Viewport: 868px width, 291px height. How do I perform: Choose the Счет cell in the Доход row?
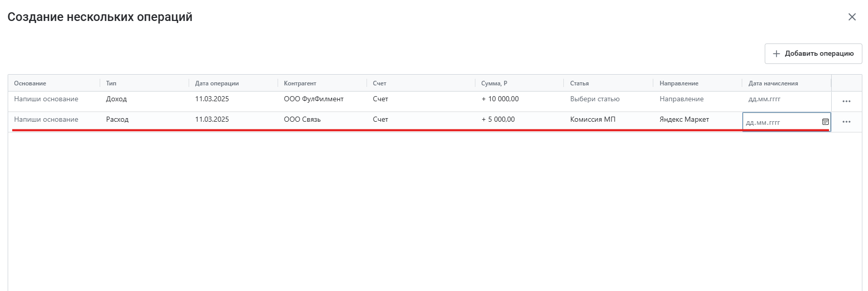point(421,101)
